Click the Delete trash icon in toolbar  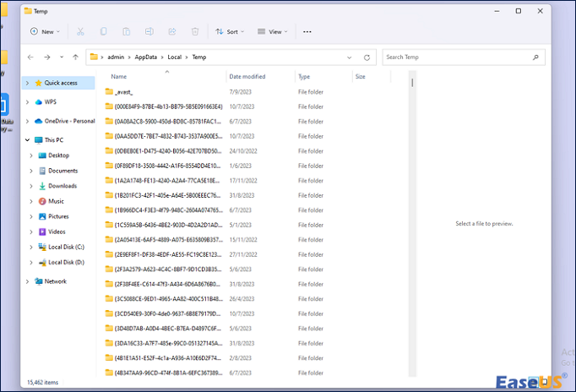(x=194, y=31)
